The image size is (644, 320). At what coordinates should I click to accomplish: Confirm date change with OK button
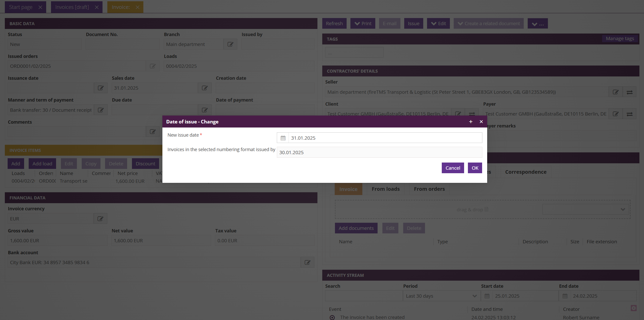(475, 168)
